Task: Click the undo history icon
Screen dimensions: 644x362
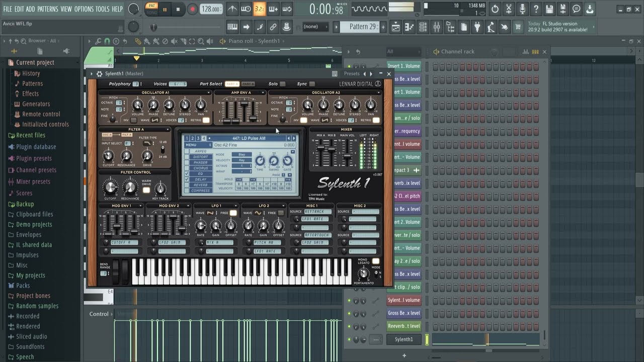Action: pos(495,9)
